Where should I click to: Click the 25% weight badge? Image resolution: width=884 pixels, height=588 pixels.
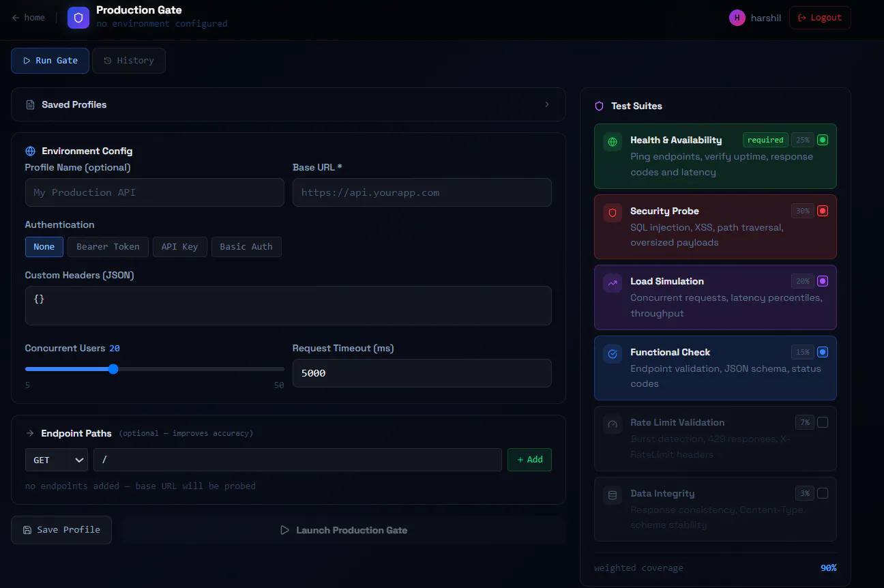(802, 140)
